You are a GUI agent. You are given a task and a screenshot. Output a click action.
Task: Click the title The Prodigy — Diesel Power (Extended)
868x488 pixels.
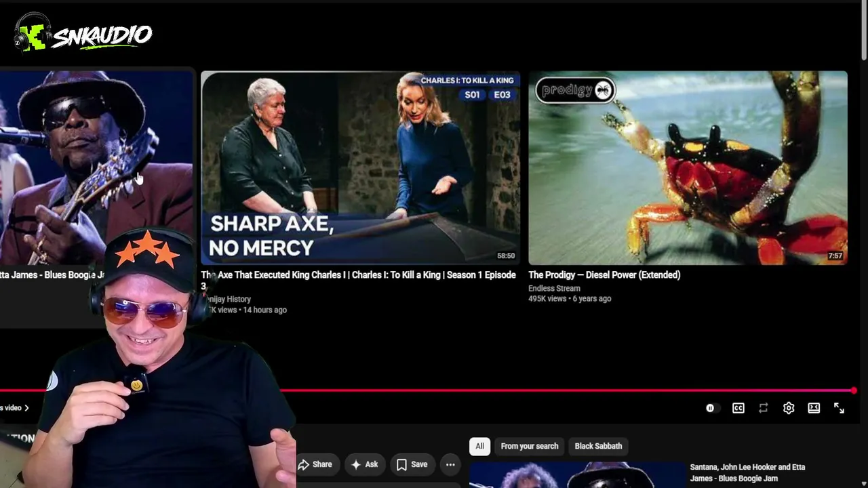click(x=604, y=274)
